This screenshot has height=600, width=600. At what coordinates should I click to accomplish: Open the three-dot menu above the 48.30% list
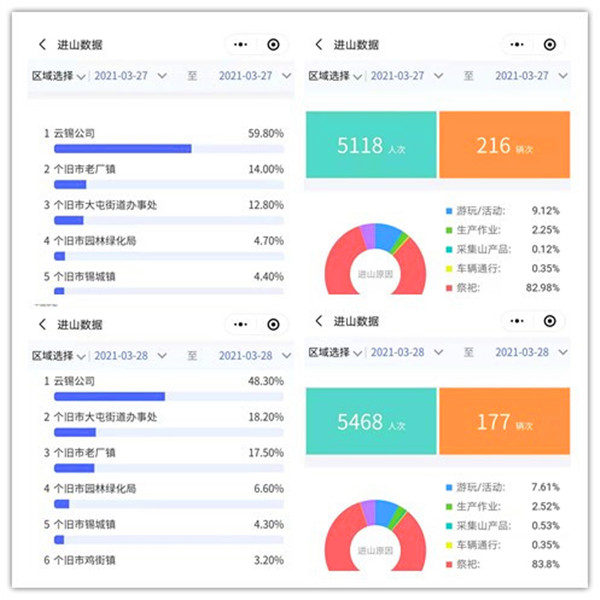(x=240, y=325)
